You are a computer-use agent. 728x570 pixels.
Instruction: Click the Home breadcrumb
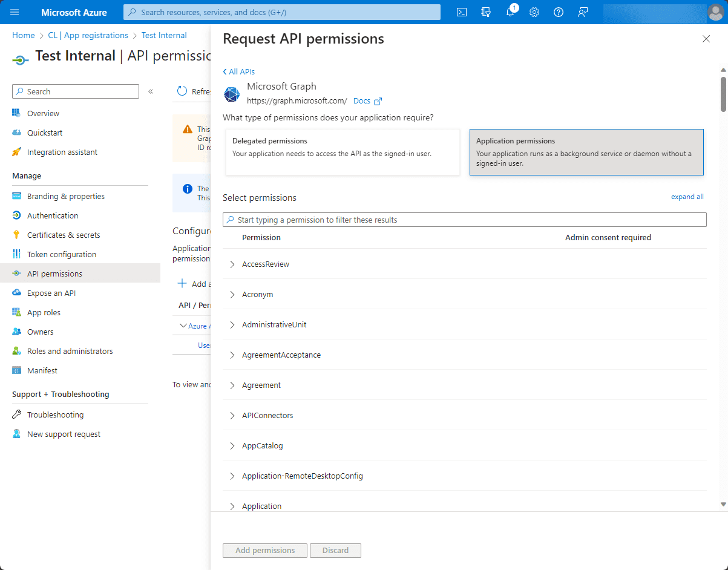pyautogui.click(x=24, y=35)
